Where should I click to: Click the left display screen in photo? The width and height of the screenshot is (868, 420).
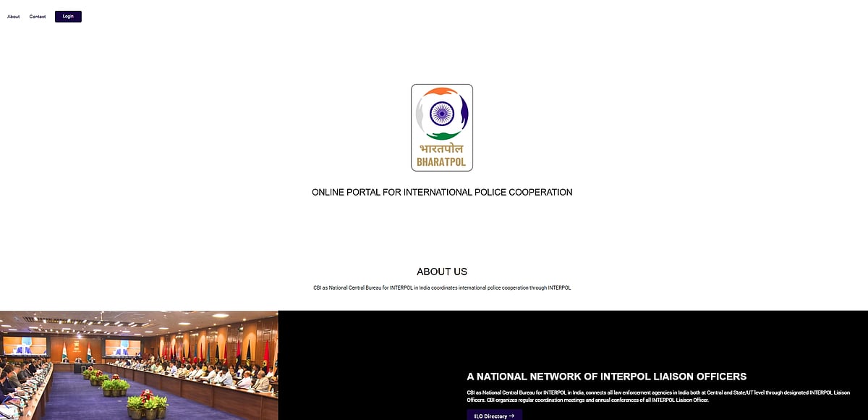24,345
